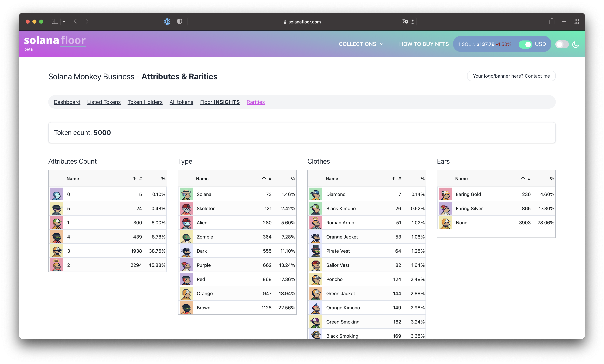Switch to the Listed Tokens tab
Image resolution: width=604 pixels, height=364 pixels.
[104, 102]
